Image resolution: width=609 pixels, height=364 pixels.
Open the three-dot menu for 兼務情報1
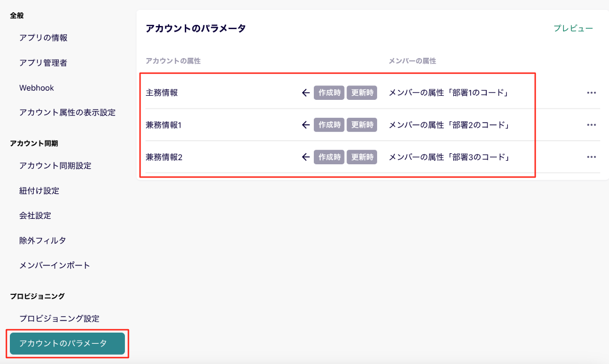tap(592, 125)
